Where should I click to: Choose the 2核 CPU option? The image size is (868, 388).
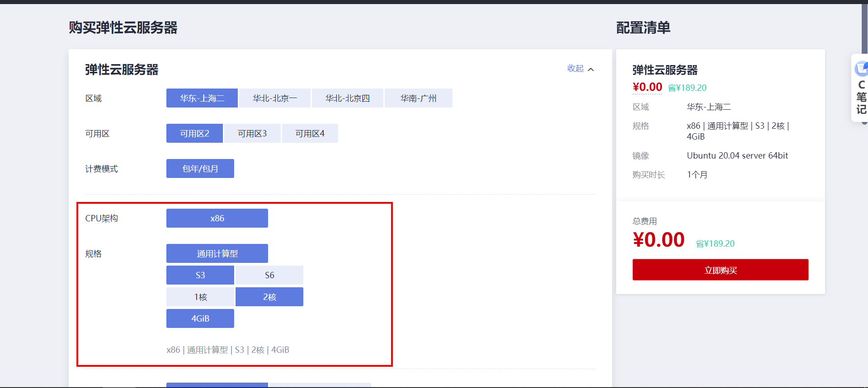pos(269,297)
